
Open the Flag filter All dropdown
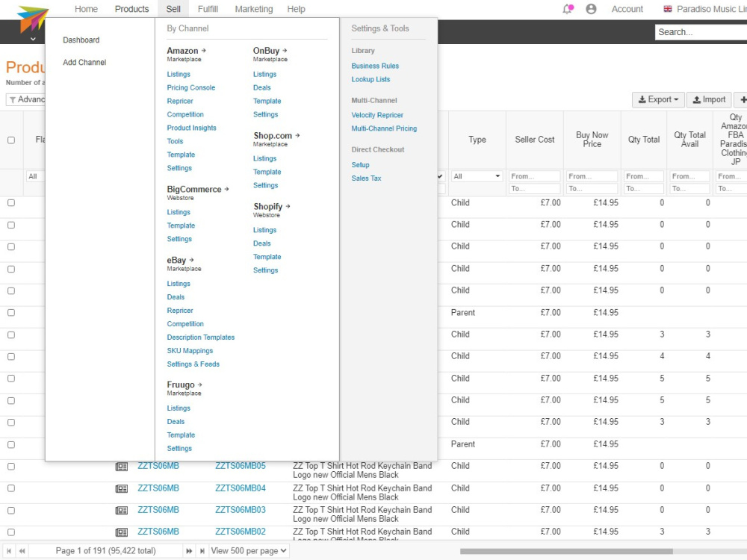tap(35, 176)
